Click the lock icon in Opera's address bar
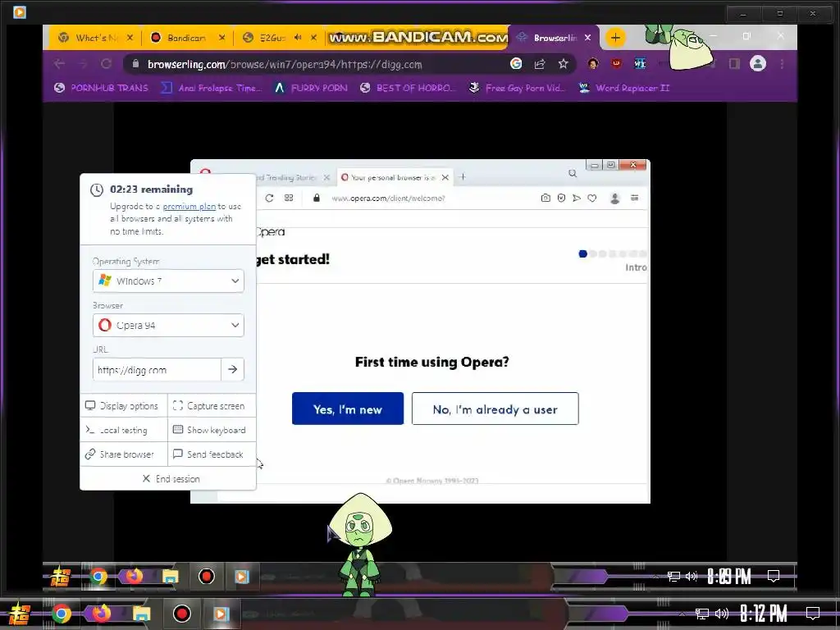Screen dimensions: 840x630 pyautogui.click(x=317, y=199)
